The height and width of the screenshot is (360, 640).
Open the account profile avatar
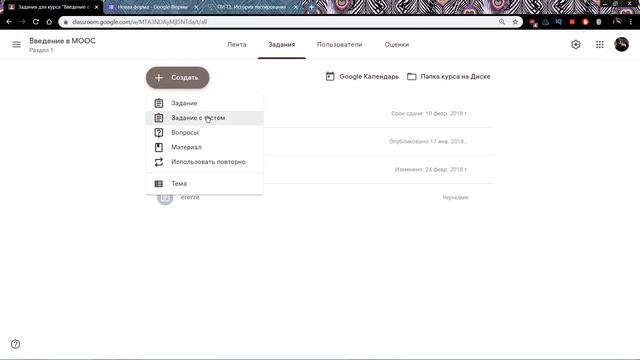622,44
